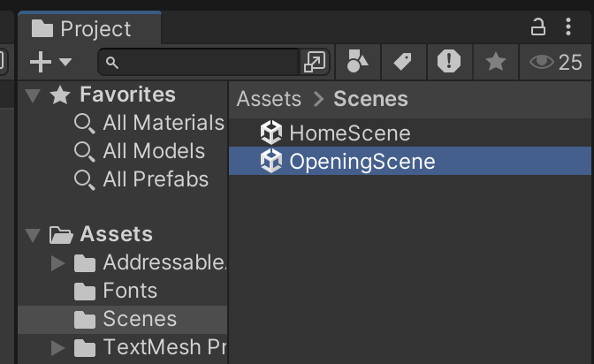Click the search by log type icon
The image size is (594, 364).
coord(449,62)
